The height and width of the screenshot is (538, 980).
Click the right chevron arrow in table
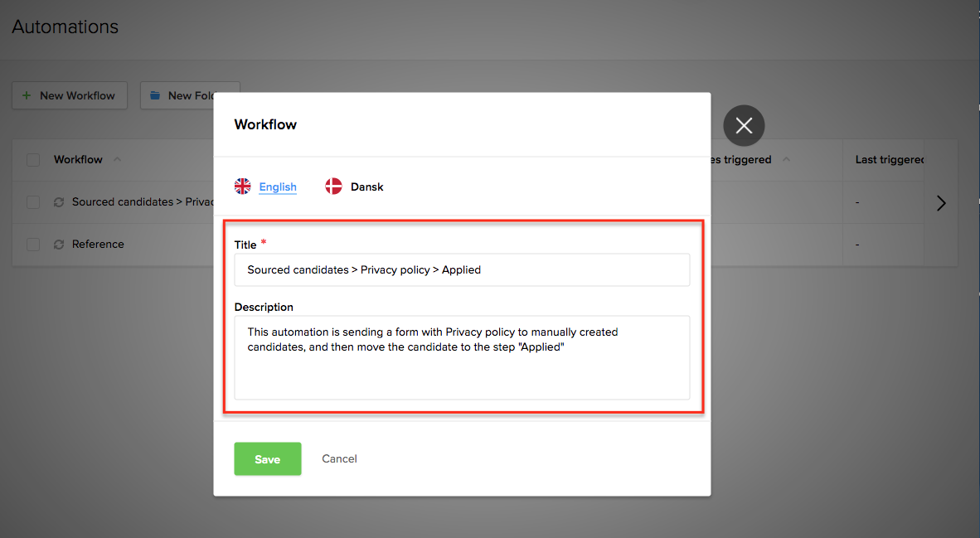pos(941,203)
